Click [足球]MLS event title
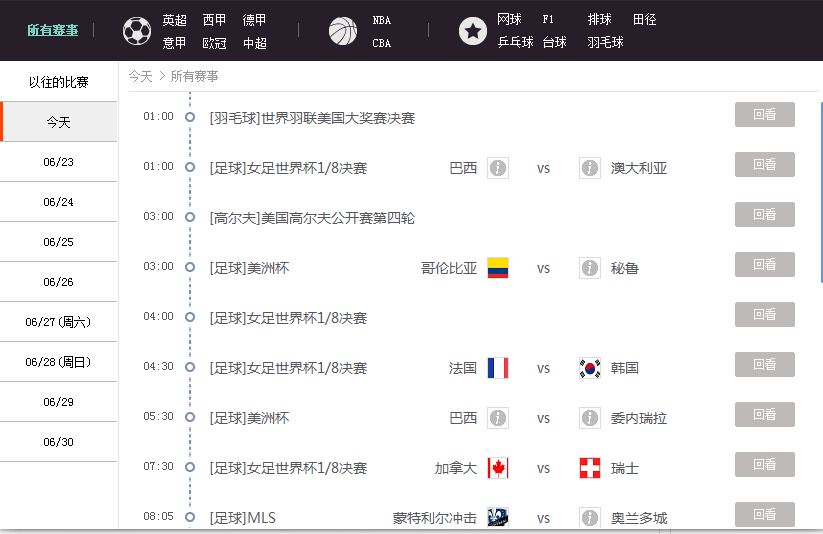This screenshot has height=534, width=823. click(242, 518)
